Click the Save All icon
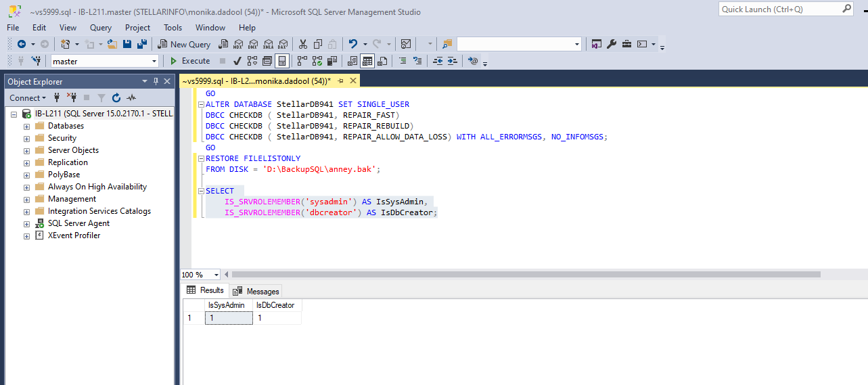Image resolution: width=868 pixels, height=385 pixels. [142, 44]
